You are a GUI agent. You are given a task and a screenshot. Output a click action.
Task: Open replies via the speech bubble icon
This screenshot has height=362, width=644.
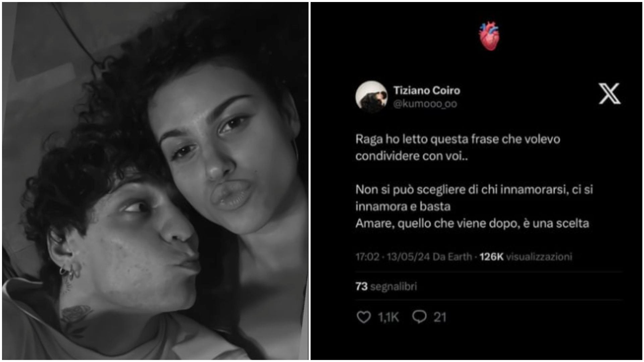coord(419,317)
